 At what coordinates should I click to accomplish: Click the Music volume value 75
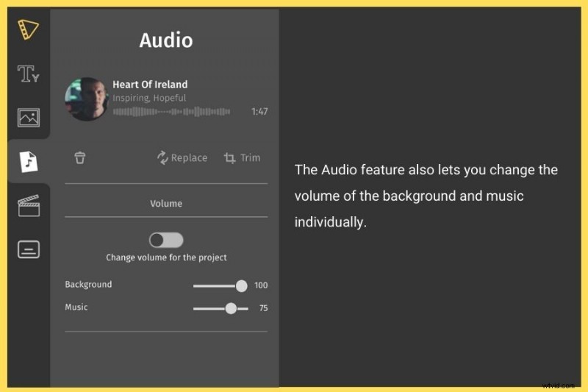pyautogui.click(x=263, y=308)
